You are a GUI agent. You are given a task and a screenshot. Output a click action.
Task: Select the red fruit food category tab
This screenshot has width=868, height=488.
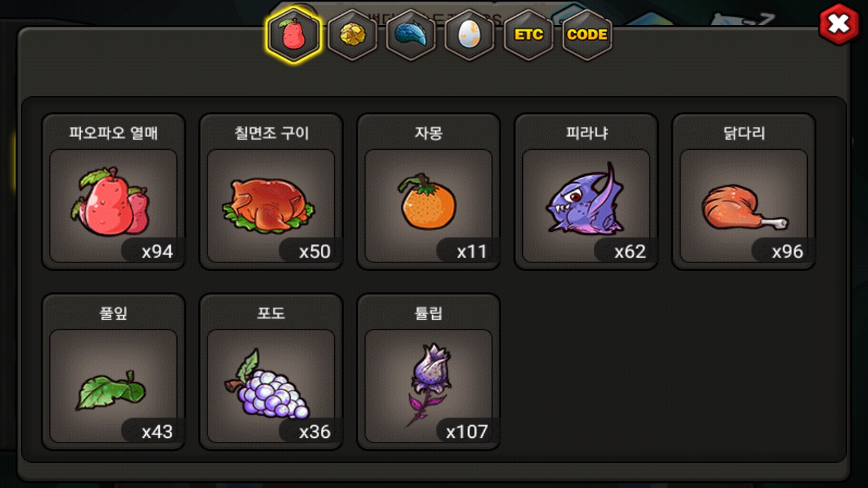294,36
